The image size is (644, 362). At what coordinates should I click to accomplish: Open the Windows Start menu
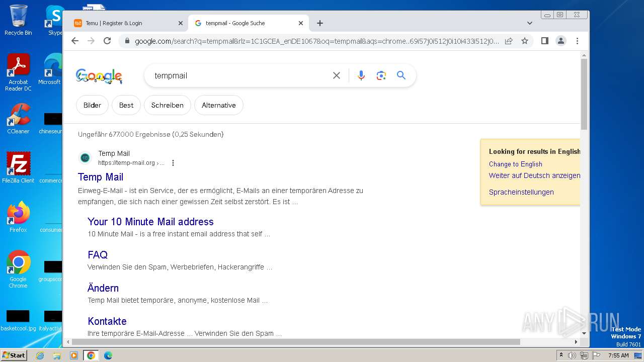click(x=14, y=355)
